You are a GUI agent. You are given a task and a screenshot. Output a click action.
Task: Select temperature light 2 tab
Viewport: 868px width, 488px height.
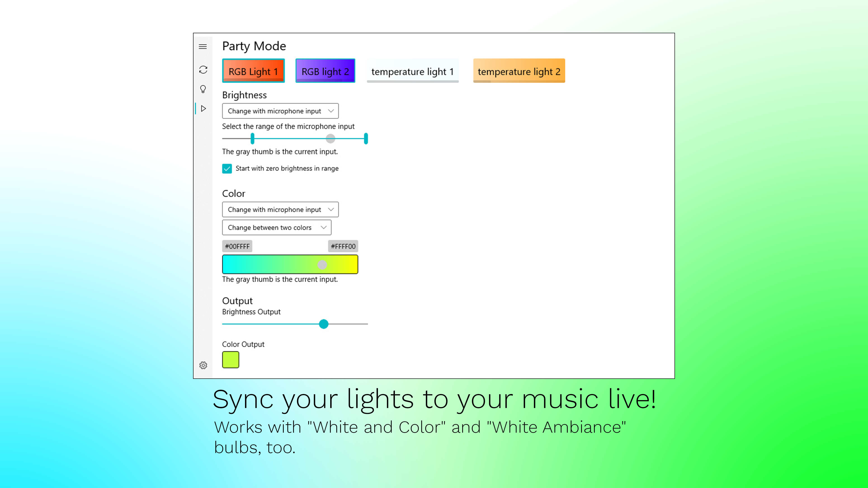coord(518,71)
